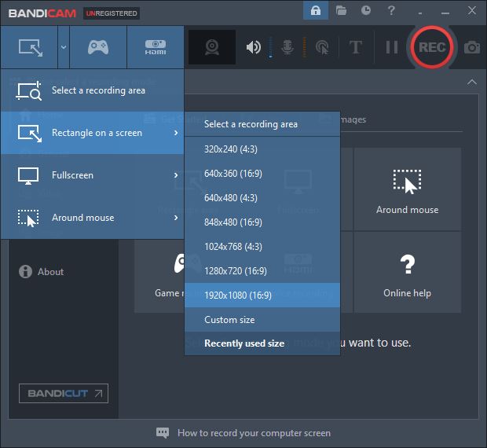Viewport: 487px width, 448px height.
Task: Click the lock icon in title bar
Action: click(x=316, y=11)
